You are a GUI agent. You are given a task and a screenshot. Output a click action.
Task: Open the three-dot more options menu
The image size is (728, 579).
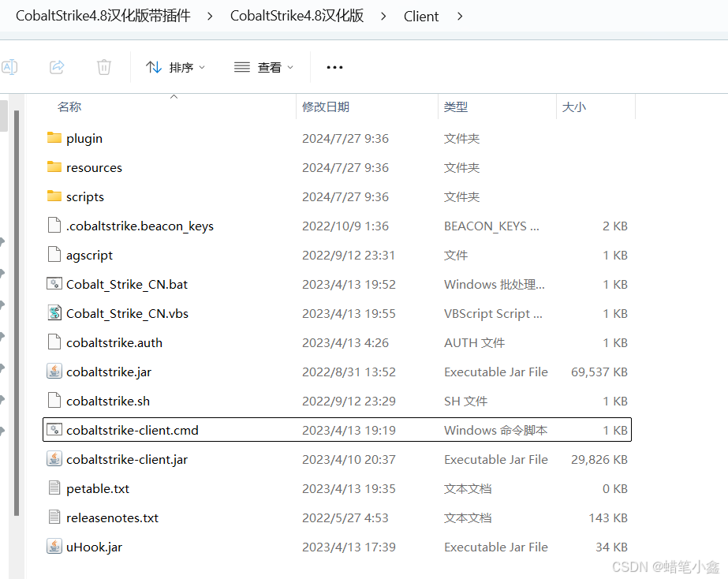(x=334, y=68)
